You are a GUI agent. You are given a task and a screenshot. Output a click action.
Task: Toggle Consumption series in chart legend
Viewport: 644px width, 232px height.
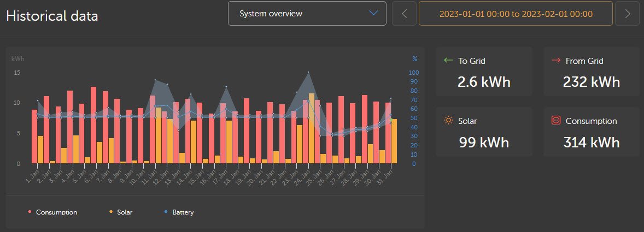click(56, 212)
